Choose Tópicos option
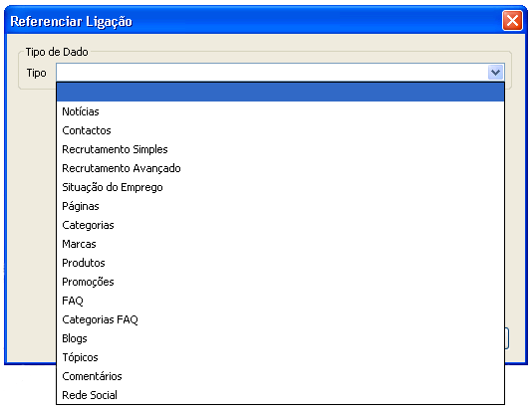The height and width of the screenshot is (412, 532). [280, 357]
